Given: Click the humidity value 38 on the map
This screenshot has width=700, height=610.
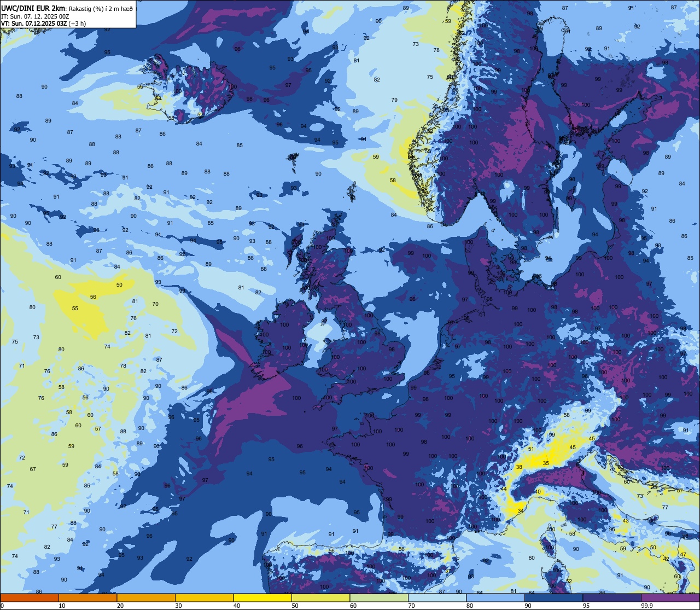Looking at the screenshot, I should coord(519,467).
